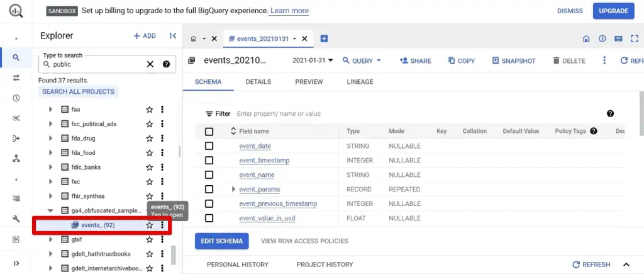Toggle the select-all fields checkbox
Screen dimensions: 644x274
click(x=209, y=132)
